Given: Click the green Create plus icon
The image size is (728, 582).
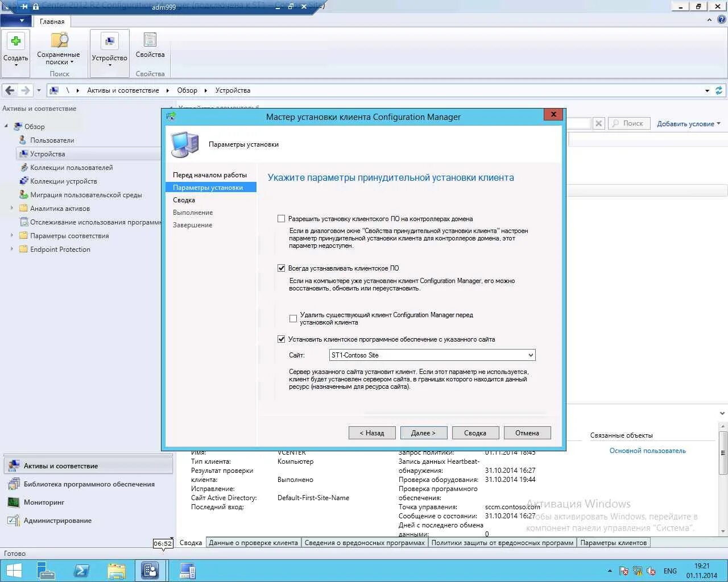Looking at the screenshot, I should click(x=16, y=41).
